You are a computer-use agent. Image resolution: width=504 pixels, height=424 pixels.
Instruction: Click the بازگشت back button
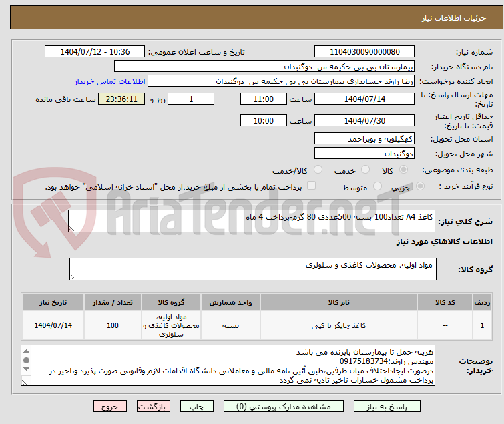(154, 407)
